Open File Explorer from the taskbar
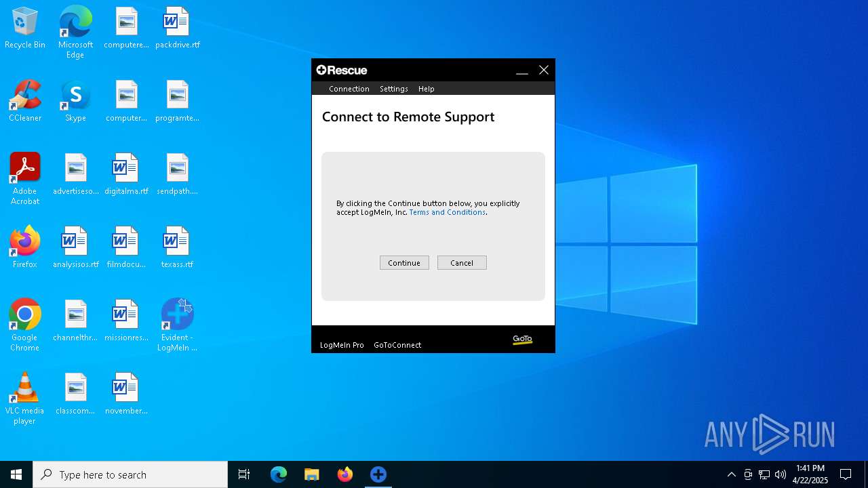Screen dimensions: 868x488 [x=312, y=474]
